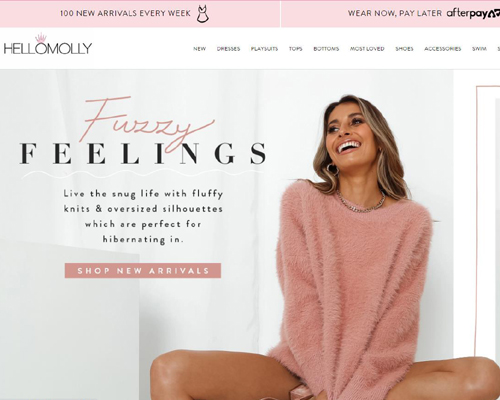Open the DRESSES category
Screen dimensions: 500x400
point(228,49)
